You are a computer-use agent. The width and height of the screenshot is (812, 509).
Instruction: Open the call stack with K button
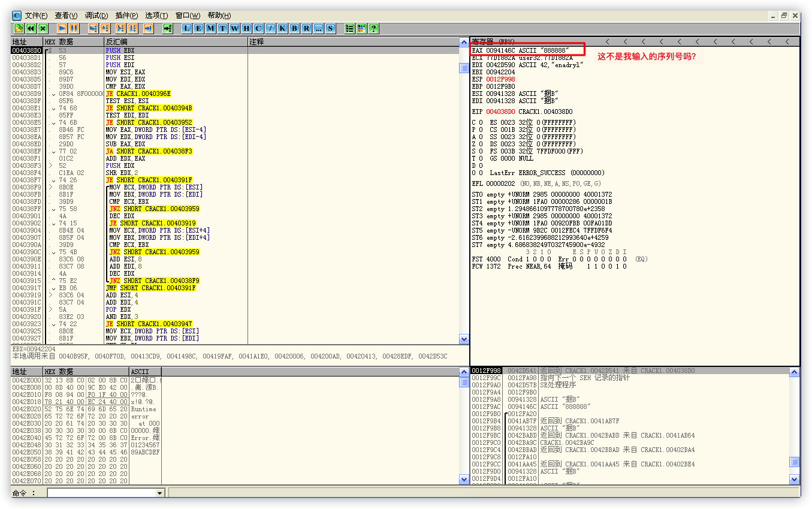point(282,28)
